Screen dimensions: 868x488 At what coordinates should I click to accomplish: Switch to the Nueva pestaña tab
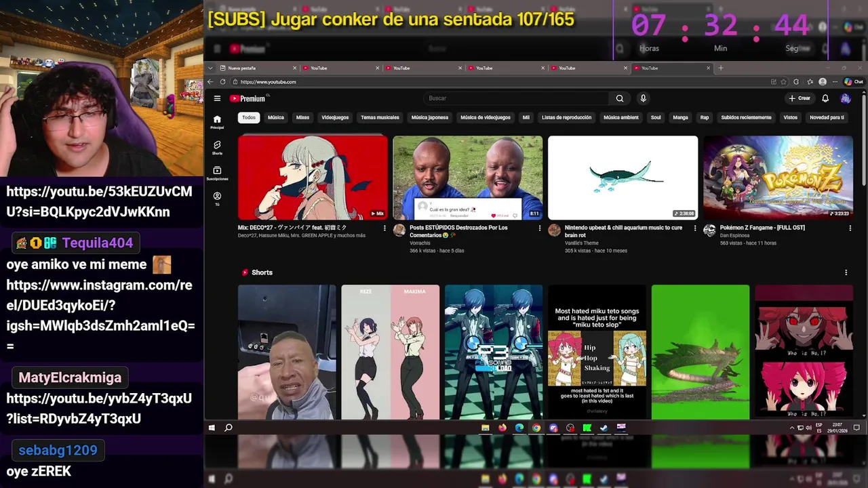point(259,68)
